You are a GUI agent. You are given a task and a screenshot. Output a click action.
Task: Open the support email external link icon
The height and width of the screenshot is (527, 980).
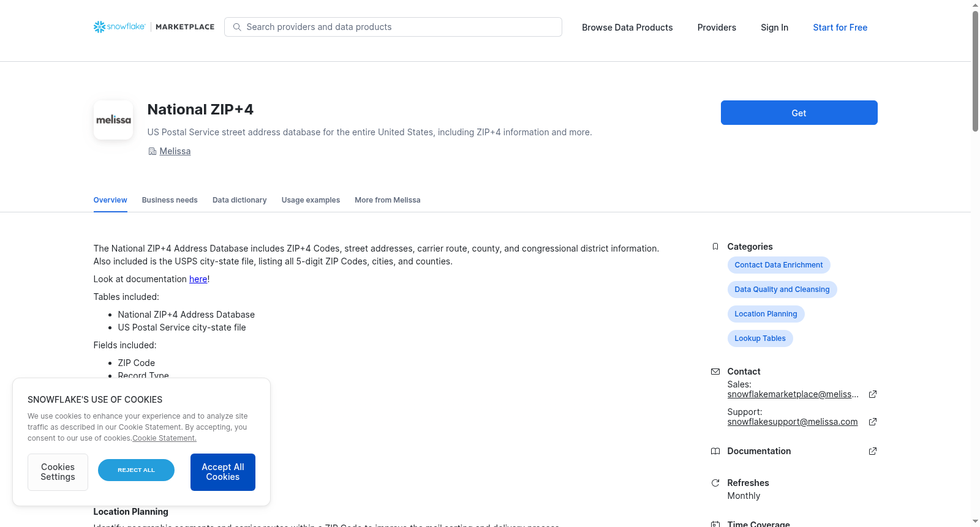873,422
